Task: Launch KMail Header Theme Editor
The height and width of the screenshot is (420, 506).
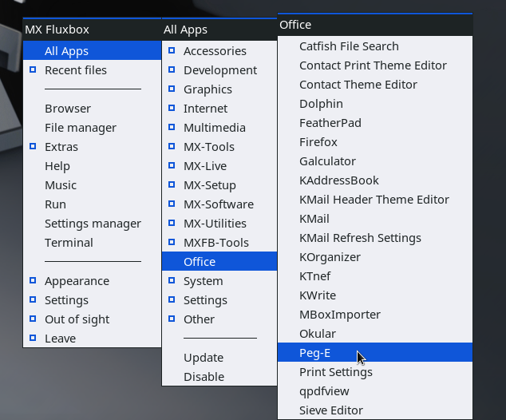Action: [375, 200]
